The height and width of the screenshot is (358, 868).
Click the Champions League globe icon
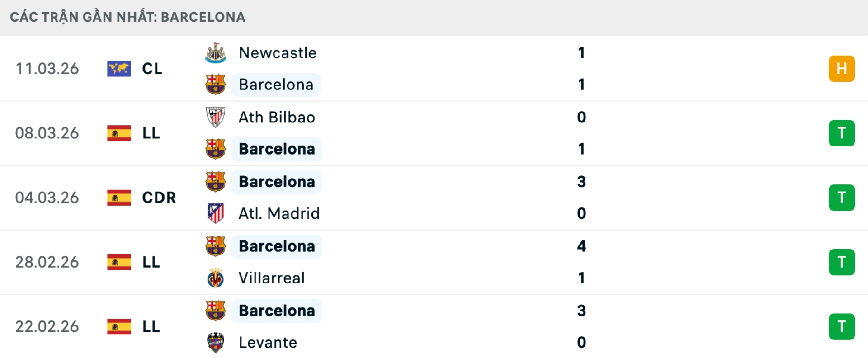118,68
